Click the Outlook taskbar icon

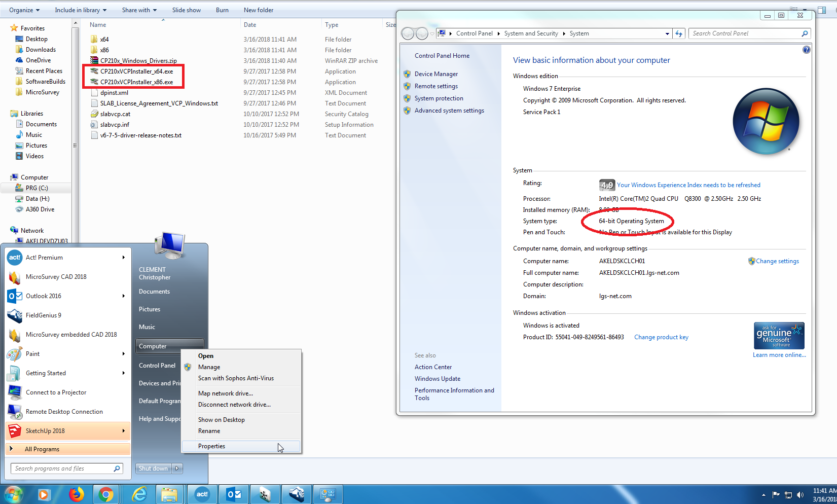234,494
